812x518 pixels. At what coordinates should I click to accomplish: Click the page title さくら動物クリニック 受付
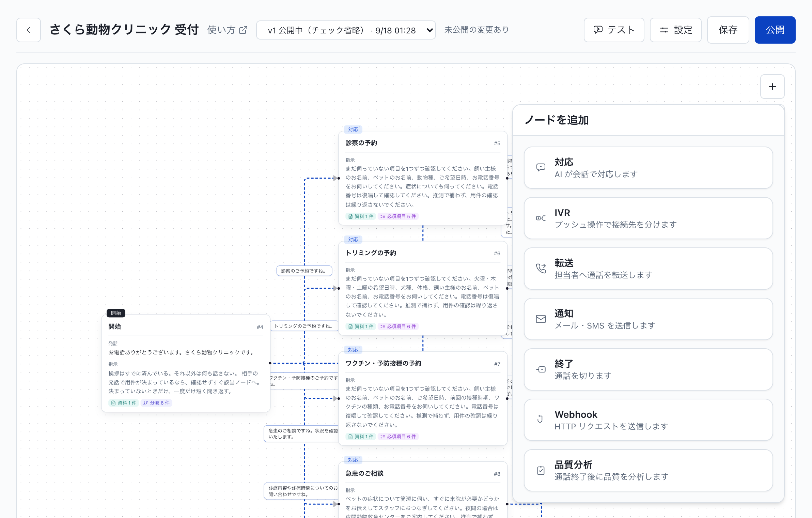pyautogui.click(x=124, y=30)
